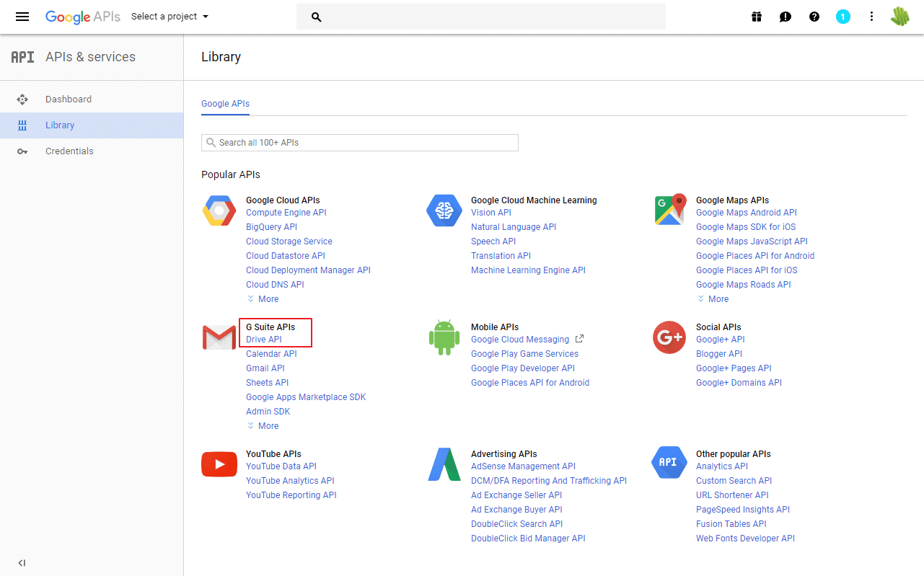Open the Drive API link
Image resolution: width=924 pixels, height=576 pixels.
264,340
